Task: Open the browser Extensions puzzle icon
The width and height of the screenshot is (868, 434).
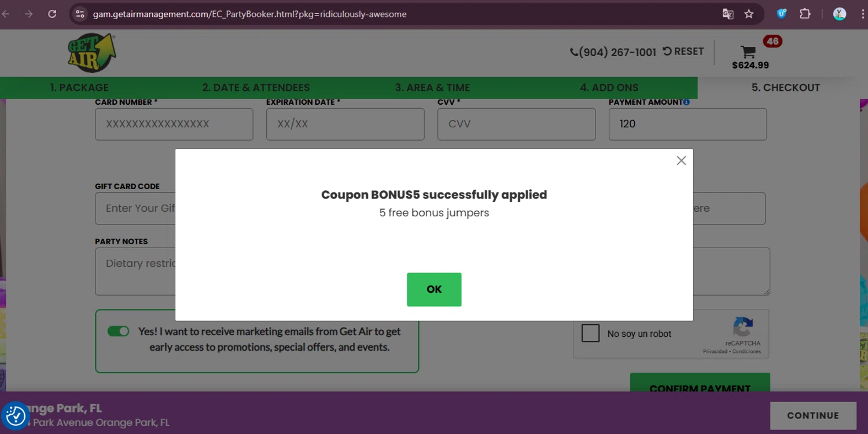Action: tap(805, 14)
